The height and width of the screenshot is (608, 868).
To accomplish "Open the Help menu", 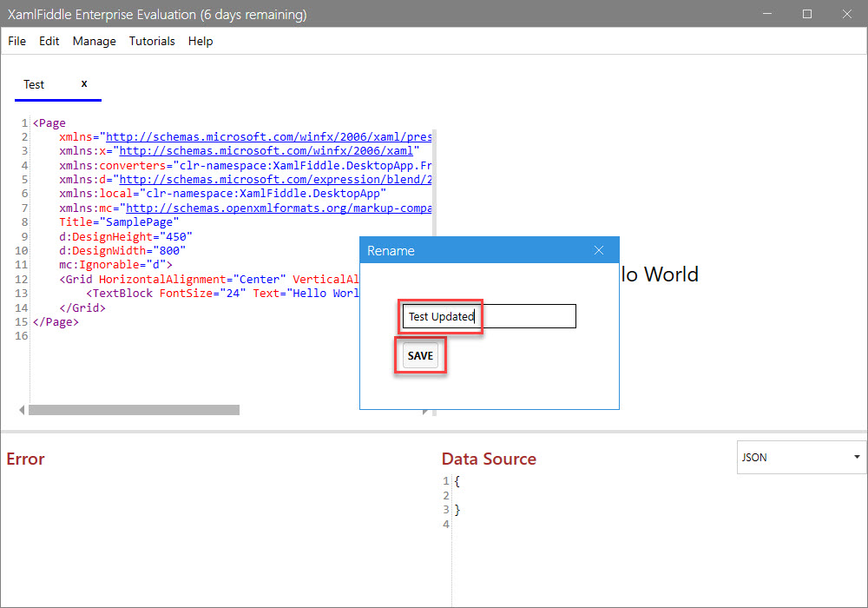I will point(200,41).
